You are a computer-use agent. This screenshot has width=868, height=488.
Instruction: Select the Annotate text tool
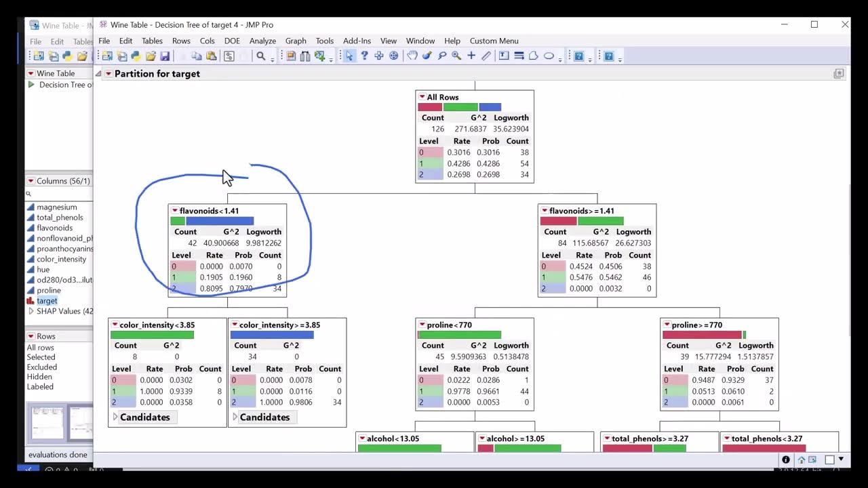pos(504,56)
